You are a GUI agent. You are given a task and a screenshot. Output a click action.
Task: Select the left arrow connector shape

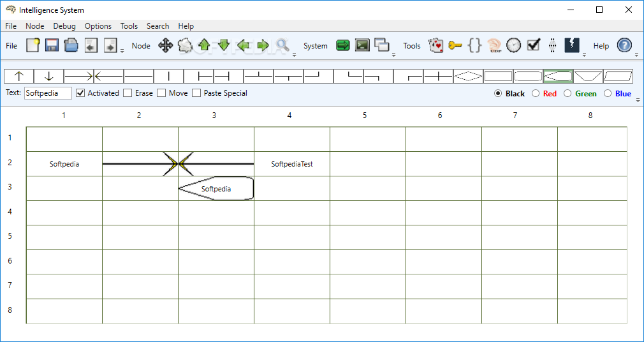(109, 76)
